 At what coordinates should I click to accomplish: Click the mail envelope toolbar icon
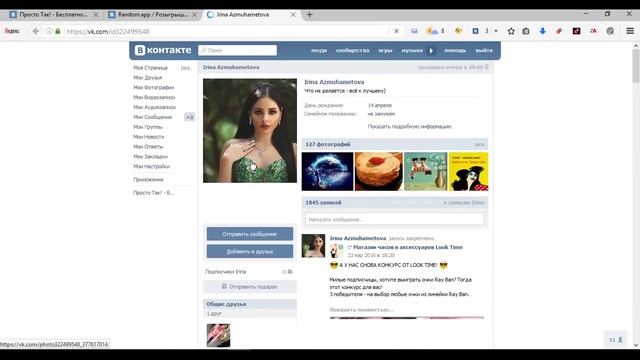pyautogui.click(x=414, y=31)
